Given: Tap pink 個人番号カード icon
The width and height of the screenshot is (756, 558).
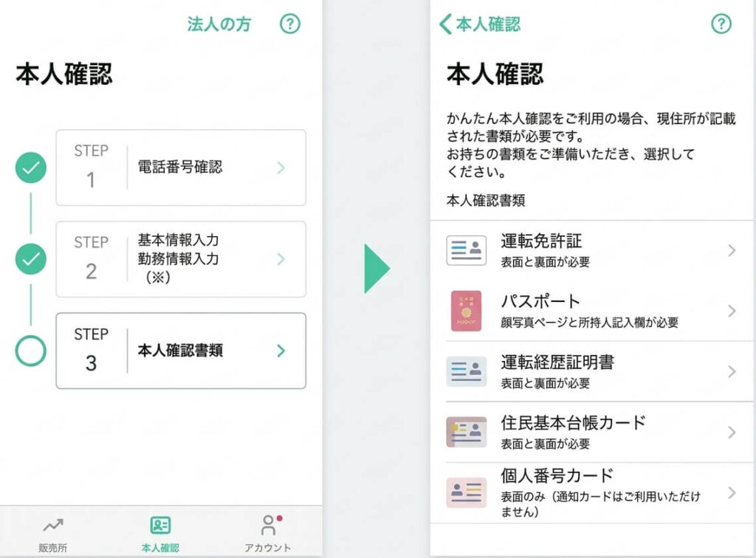Looking at the screenshot, I should (x=467, y=492).
